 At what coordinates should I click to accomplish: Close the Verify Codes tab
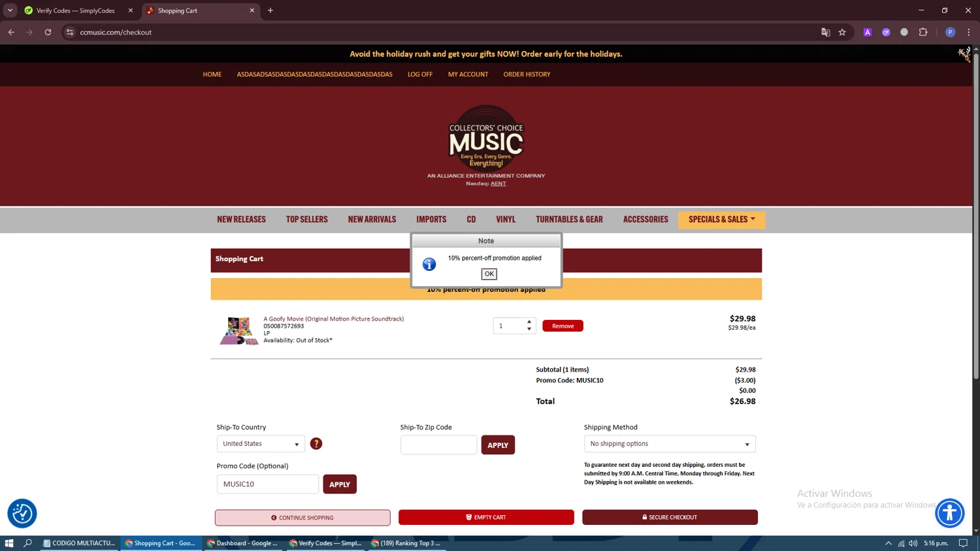point(131,10)
